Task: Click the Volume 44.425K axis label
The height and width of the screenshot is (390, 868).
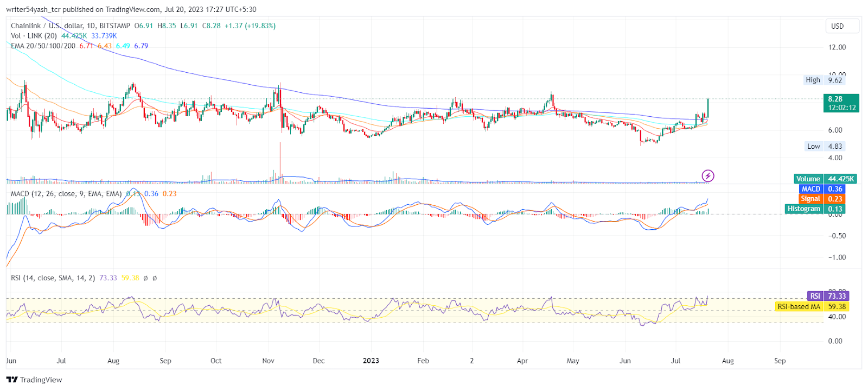Action: [x=826, y=179]
